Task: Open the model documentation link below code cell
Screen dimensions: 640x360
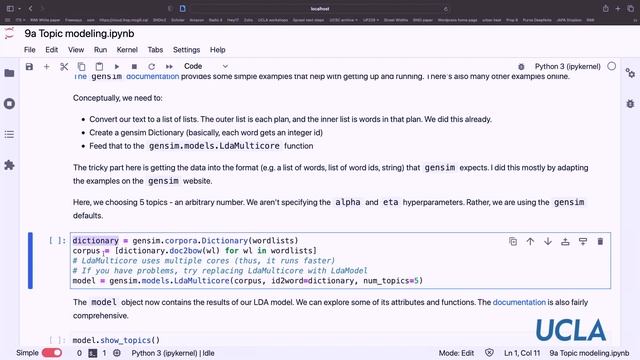Action: (519, 302)
